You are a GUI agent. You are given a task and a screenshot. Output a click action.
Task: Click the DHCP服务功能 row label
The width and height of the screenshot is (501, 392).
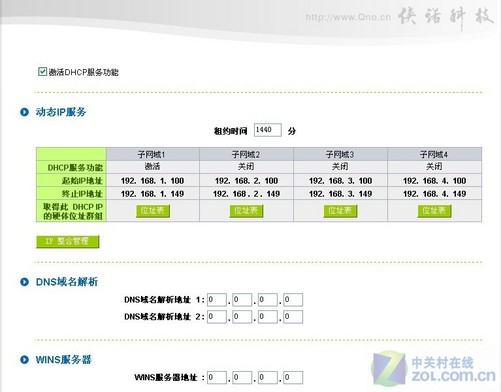coord(75,167)
